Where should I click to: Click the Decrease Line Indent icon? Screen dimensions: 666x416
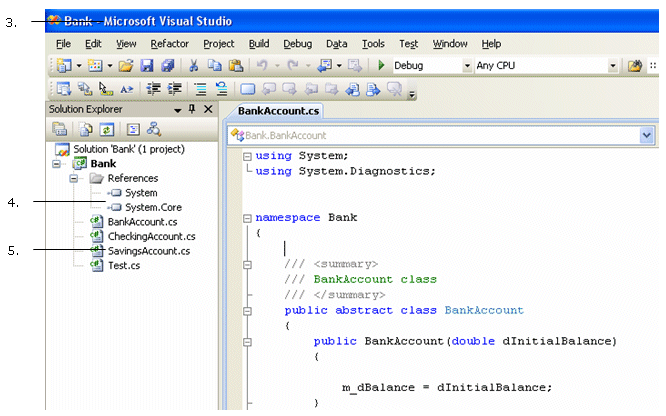[153, 89]
